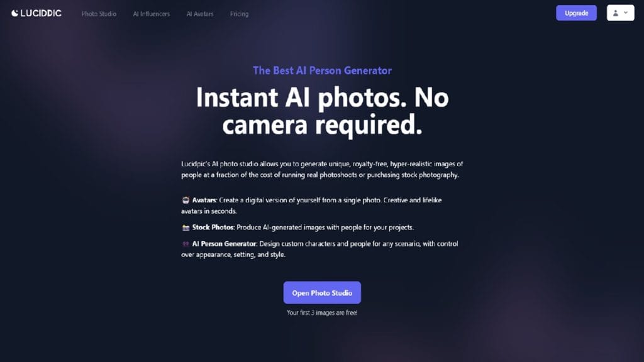Go to AI Influencers in navigation
This screenshot has width=644, height=362.
(x=151, y=14)
